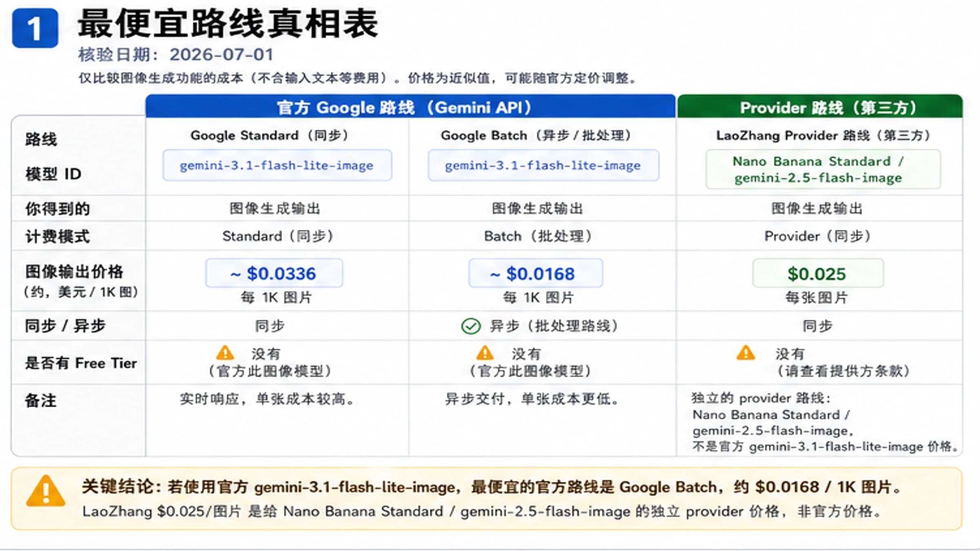
Task: Click 每 1K 图片 under the $0.0168 price
Action: (x=538, y=298)
